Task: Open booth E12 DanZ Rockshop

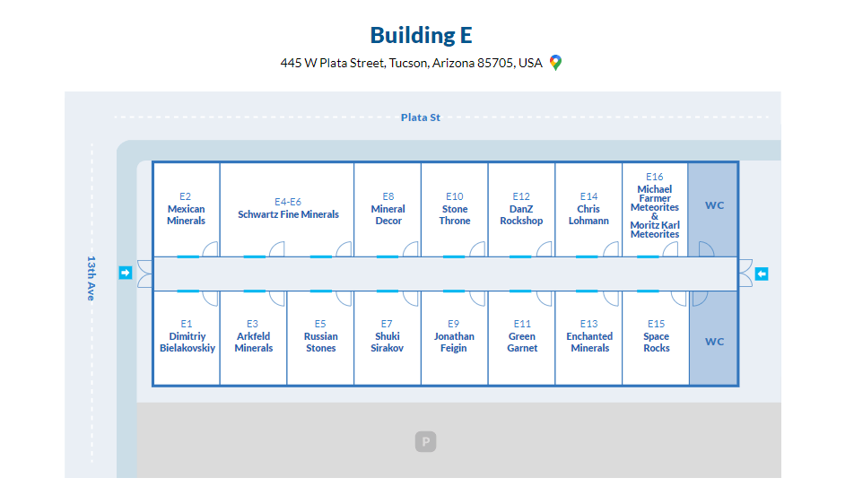Action: coord(521,209)
